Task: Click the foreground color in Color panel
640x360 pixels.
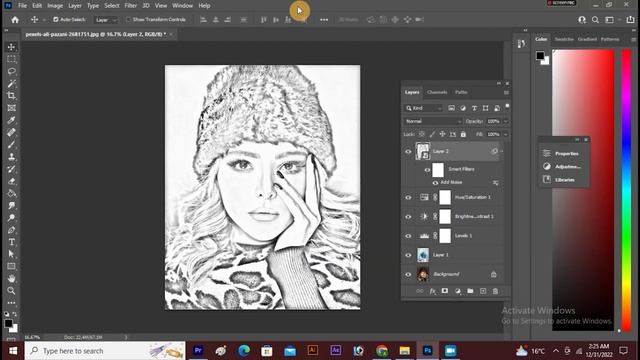Action: tap(540, 55)
